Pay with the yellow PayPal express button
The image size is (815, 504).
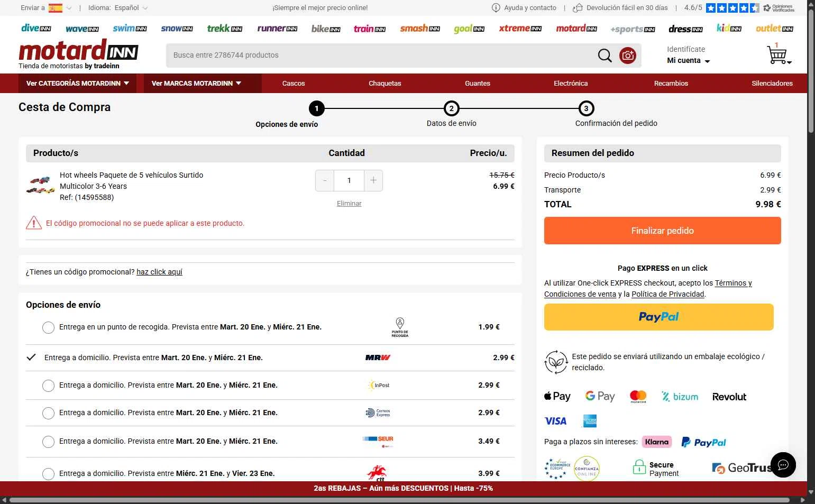point(658,317)
